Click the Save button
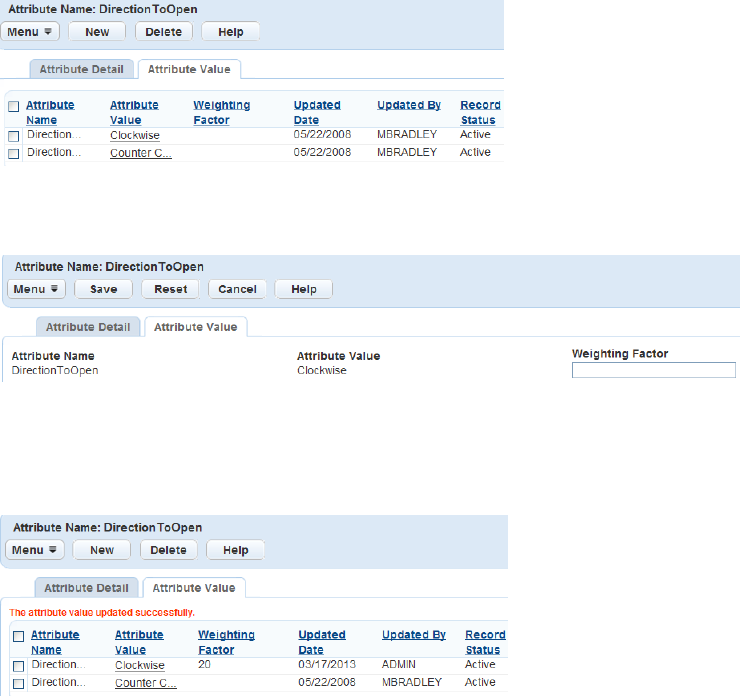 coord(103,289)
